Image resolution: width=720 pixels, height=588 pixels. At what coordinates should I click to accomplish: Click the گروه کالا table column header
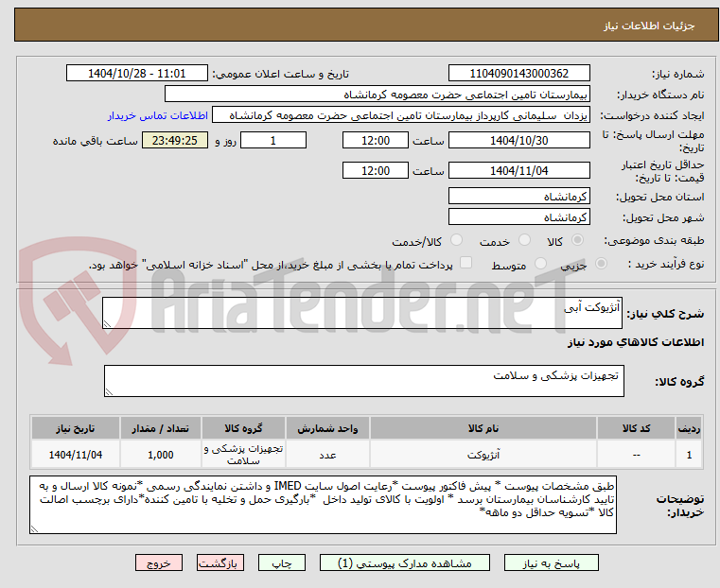click(243, 428)
